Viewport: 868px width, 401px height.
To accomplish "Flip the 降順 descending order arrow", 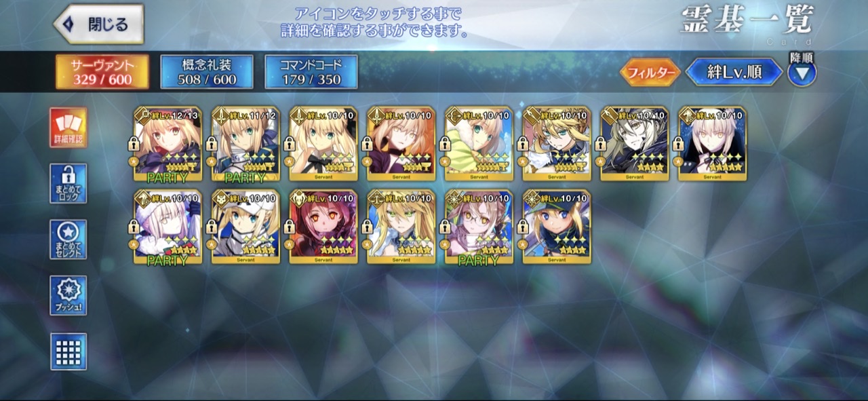I will 802,73.
